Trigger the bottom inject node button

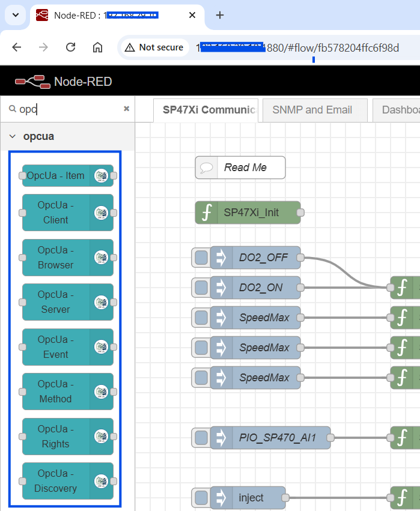coord(201,498)
